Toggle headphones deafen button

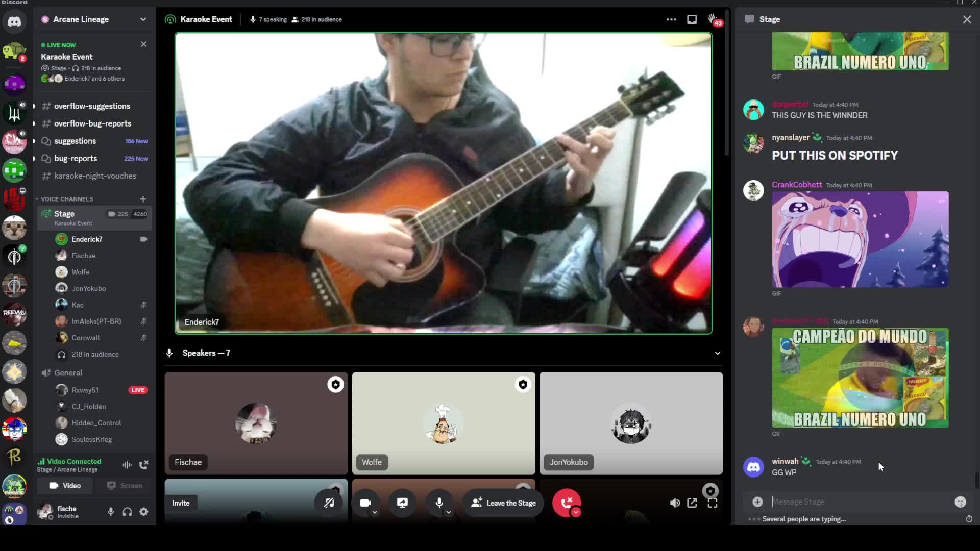pyautogui.click(x=127, y=512)
